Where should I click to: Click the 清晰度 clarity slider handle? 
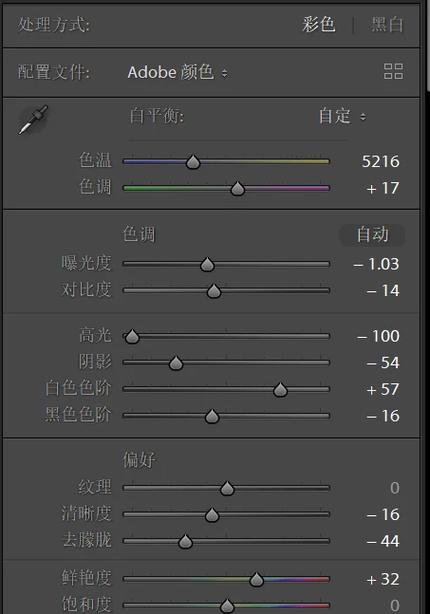tap(212, 515)
